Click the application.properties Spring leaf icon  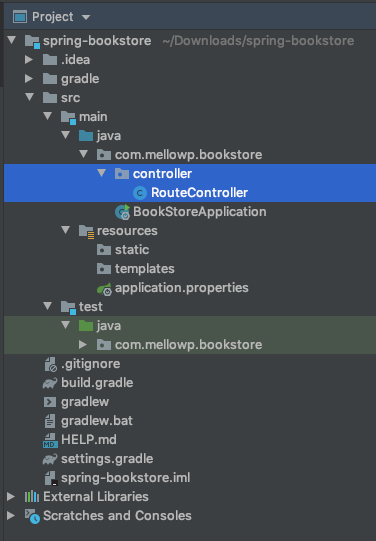click(104, 288)
